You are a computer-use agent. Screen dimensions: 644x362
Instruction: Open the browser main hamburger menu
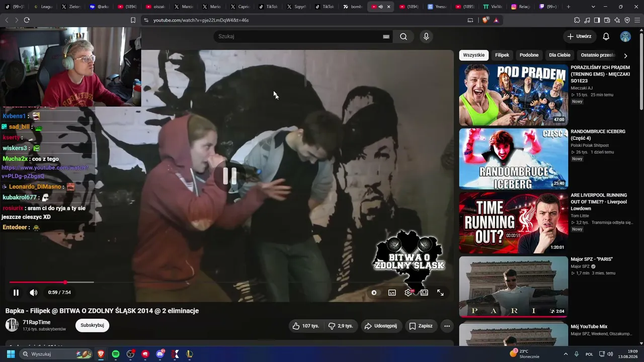click(x=637, y=20)
